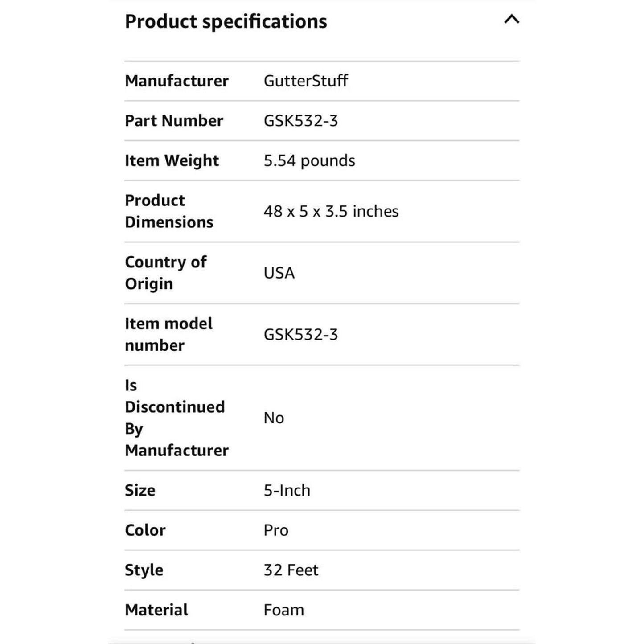
Task: Select the 48 x 5 x 3.5 inches text
Action: [331, 211]
